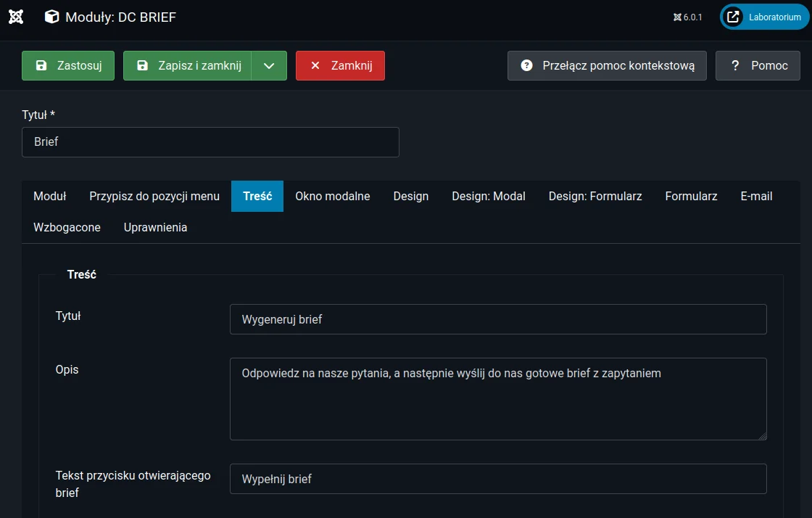Focus the Wygeneruj brief title field
The height and width of the screenshot is (518, 812).
pyautogui.click(x=497, y=319)
